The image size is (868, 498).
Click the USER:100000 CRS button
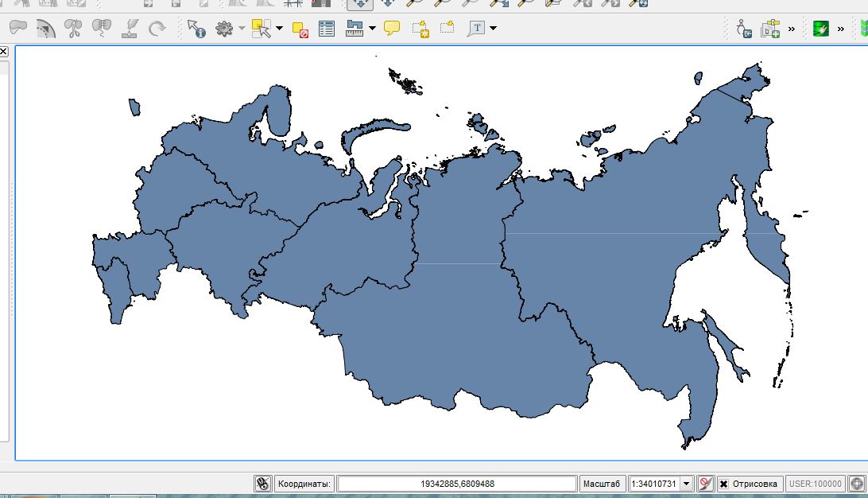[x=815, y=484]
